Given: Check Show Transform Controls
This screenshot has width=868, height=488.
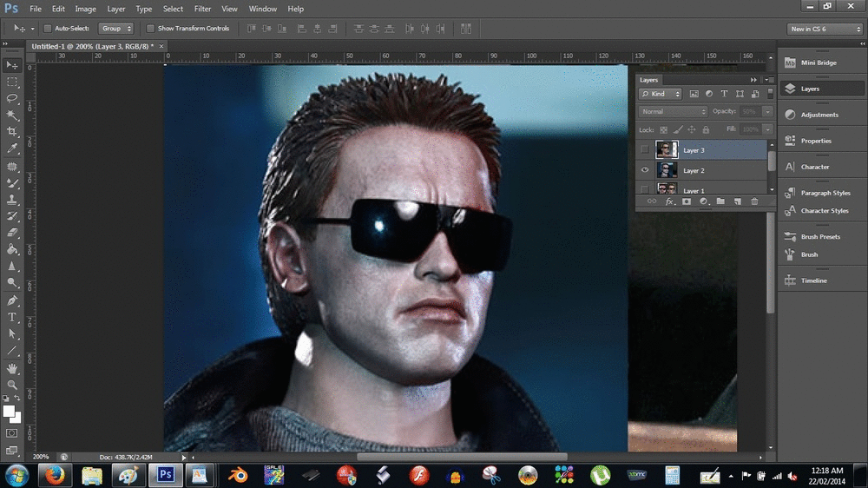Looking at the screenshot, I should pos(151,29).
